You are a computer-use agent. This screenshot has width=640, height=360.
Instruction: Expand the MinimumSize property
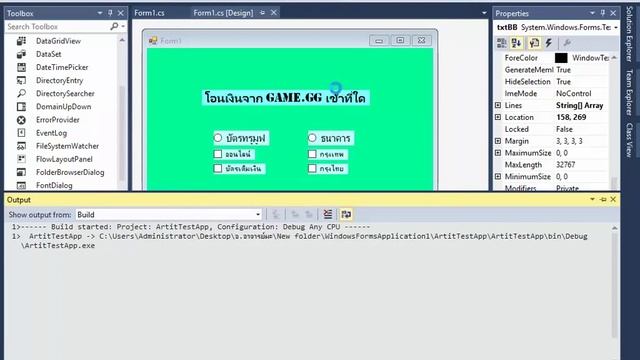coord(498,176)
